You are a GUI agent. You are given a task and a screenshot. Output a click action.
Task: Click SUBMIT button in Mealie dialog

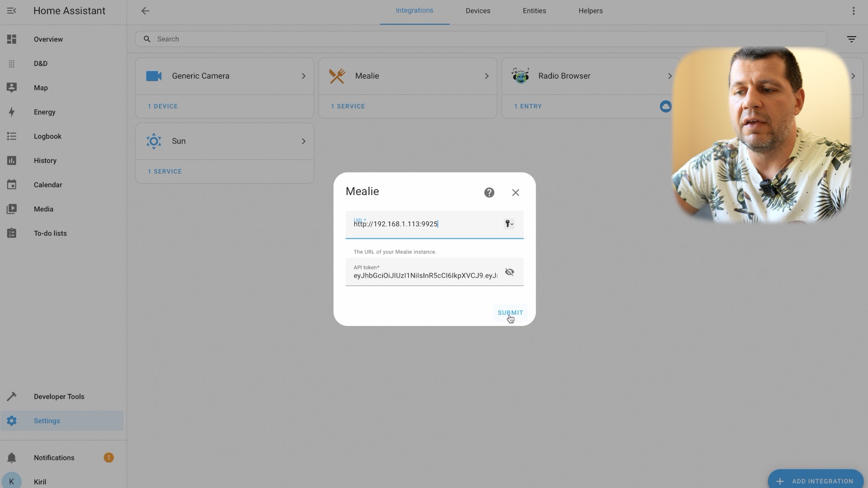point(510,313)
